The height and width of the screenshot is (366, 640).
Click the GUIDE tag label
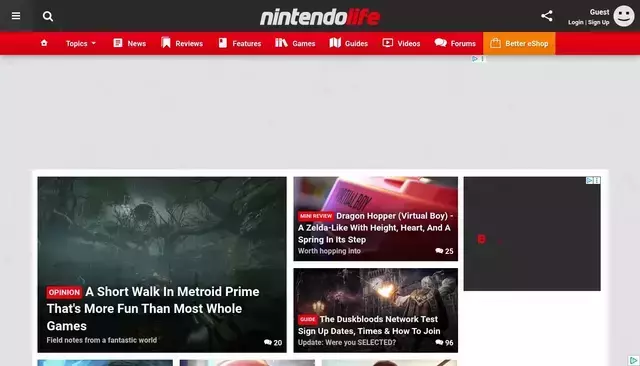pos(307,319)
